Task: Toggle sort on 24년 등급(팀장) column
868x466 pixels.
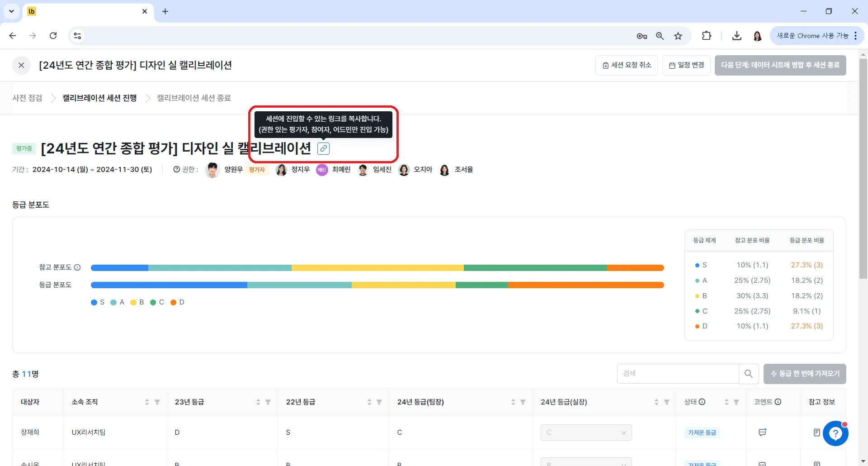Action: click(513, 402)
